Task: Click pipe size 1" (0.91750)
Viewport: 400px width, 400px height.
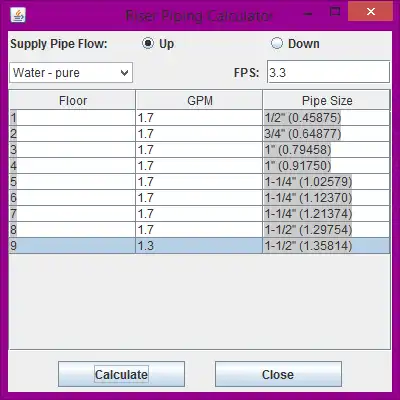Action: pyautogui.click(x=326, y=166)
